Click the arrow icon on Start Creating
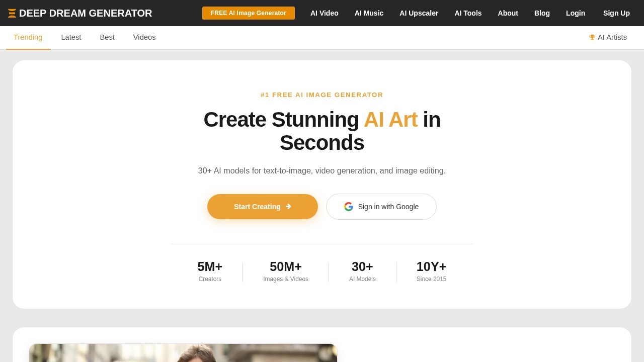 tap(288, 207)
